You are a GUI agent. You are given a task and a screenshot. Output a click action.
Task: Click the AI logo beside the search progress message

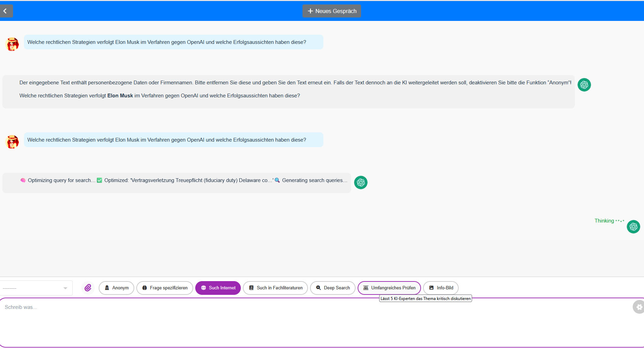click(x=361, y=182)
